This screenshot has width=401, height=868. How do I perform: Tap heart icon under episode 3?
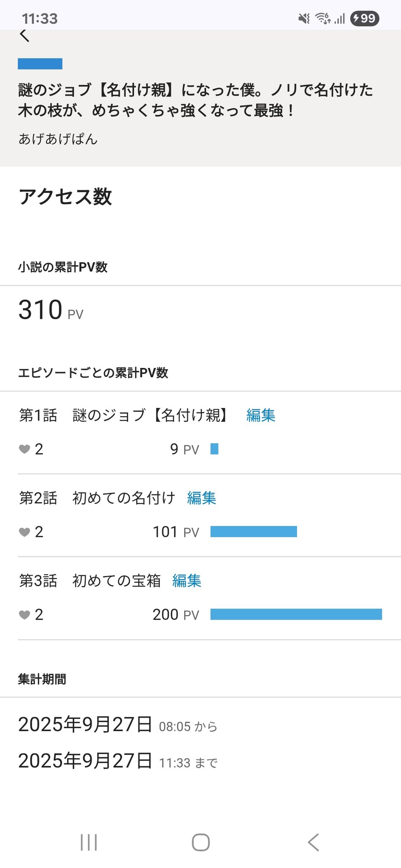pos(25,615)
